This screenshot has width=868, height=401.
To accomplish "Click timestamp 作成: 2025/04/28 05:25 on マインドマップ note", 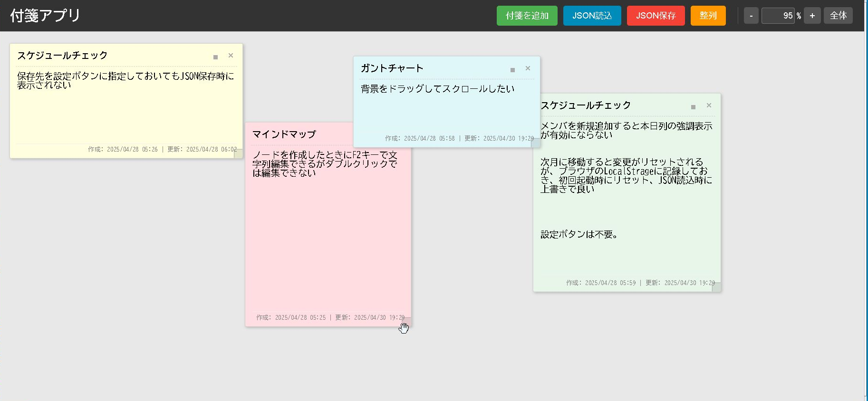I will 291,317.
